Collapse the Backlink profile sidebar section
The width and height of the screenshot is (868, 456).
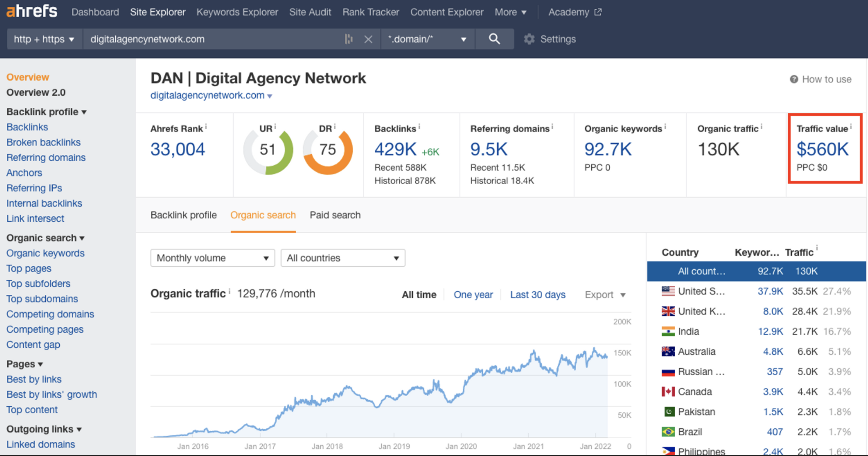tap(46, 112)
